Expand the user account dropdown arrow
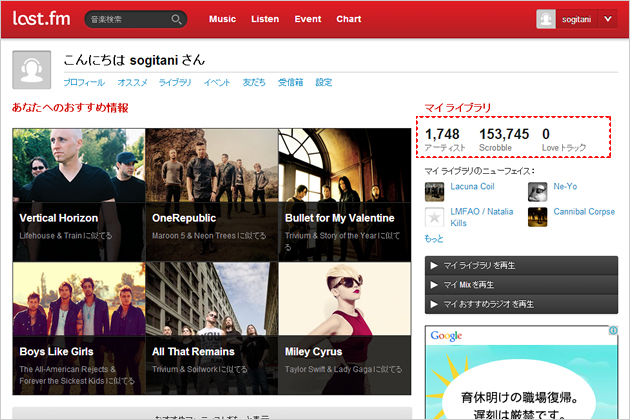 608,19
